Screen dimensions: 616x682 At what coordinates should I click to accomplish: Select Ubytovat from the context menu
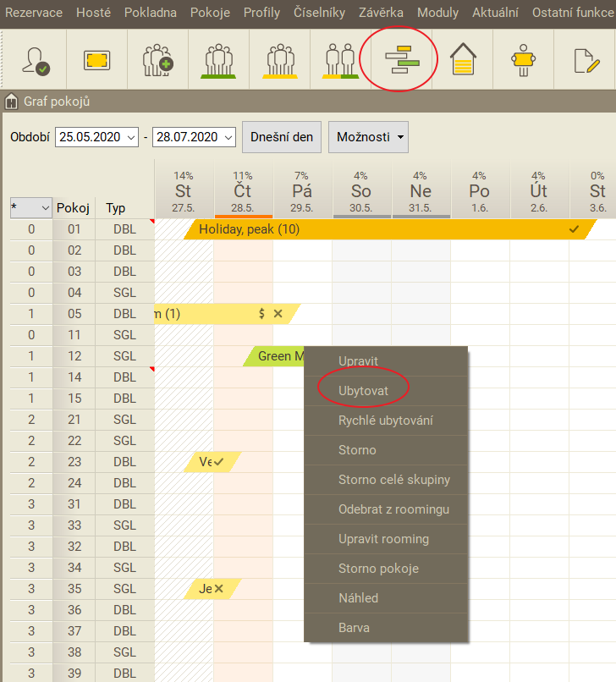point(362,391)
